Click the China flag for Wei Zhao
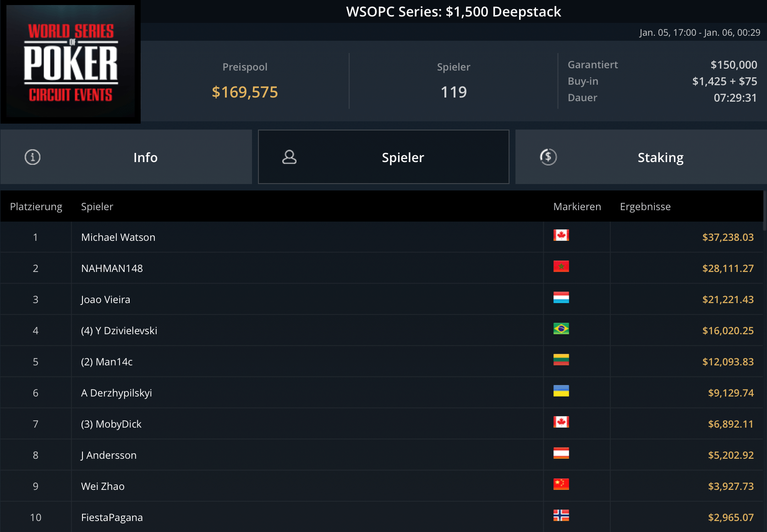The height and width of the screenshot is (532, 767). pos(561,484)
